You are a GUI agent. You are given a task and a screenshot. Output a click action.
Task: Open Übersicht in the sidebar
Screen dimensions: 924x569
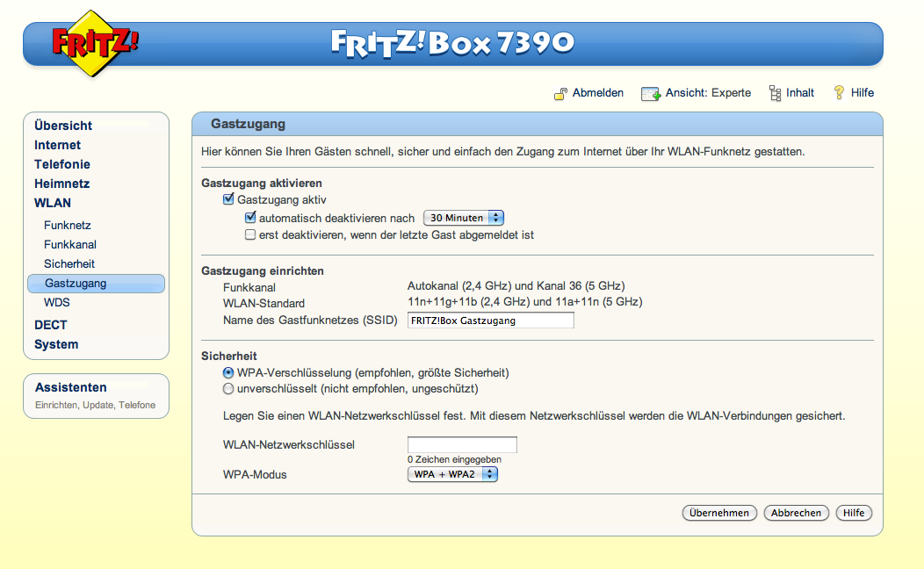tap(63, 126)
